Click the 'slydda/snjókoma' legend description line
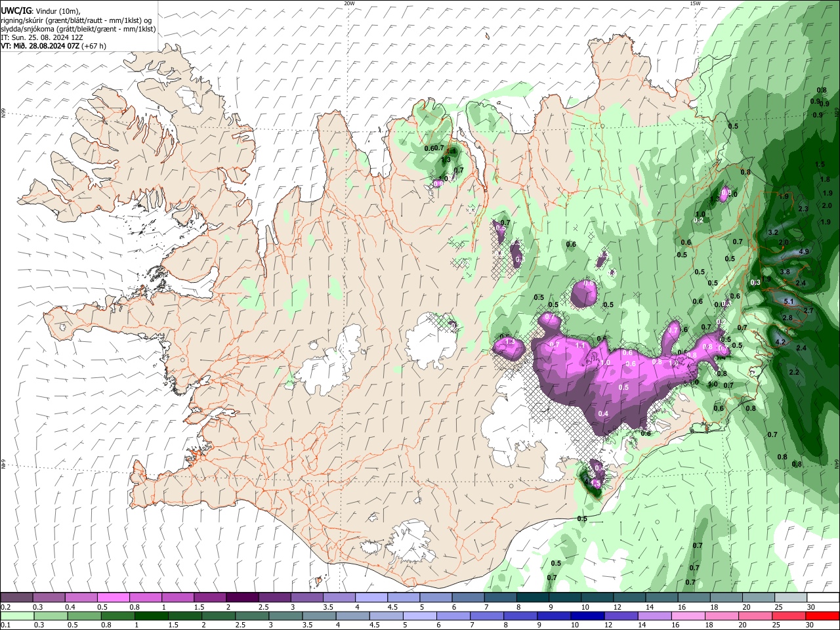This screenshot has height=630, width=840. tap(78, 29)
